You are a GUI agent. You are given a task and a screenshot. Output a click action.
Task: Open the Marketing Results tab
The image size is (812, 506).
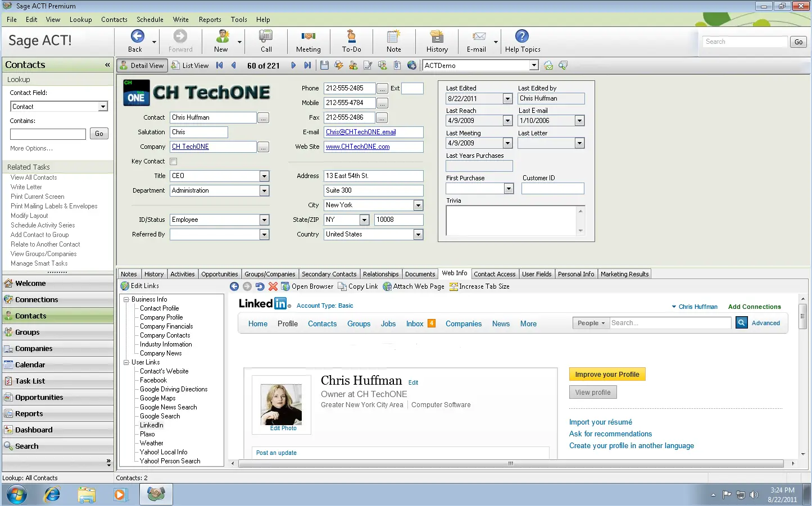point(624,274)
